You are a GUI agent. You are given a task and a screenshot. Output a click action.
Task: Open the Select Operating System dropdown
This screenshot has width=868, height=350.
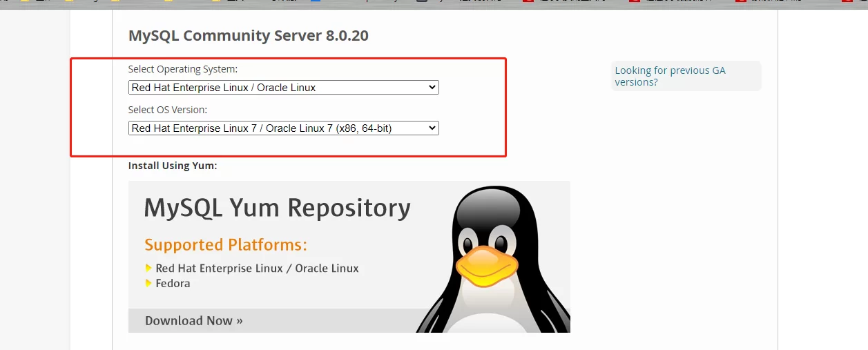pos(283,88)
